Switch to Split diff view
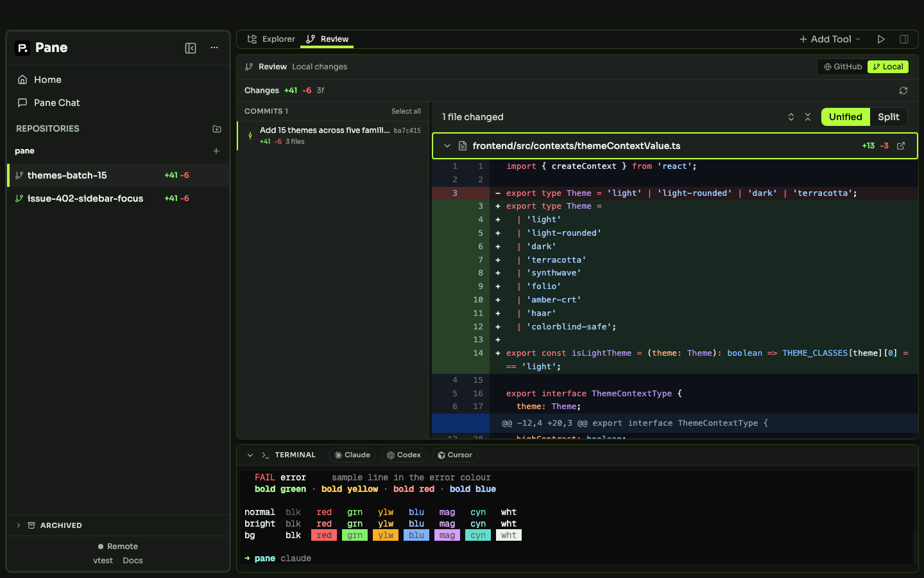This screenshot has width=924, height=578. (x=889, y=117)
